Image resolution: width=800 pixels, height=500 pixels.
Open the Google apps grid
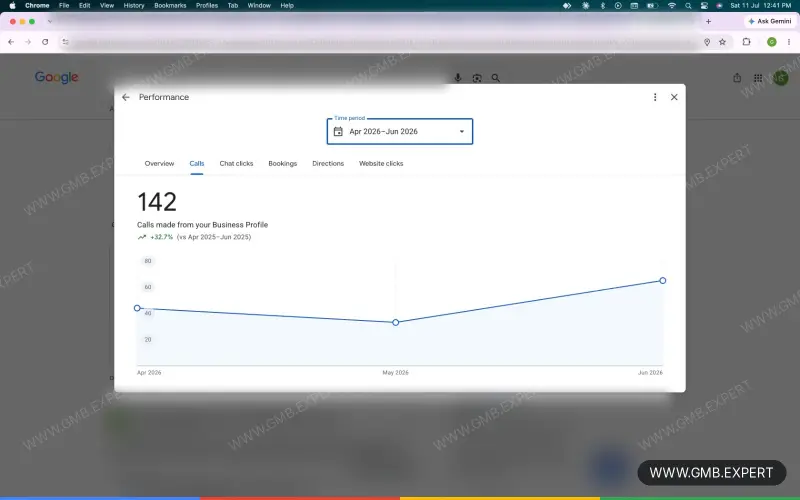[758, 78]
